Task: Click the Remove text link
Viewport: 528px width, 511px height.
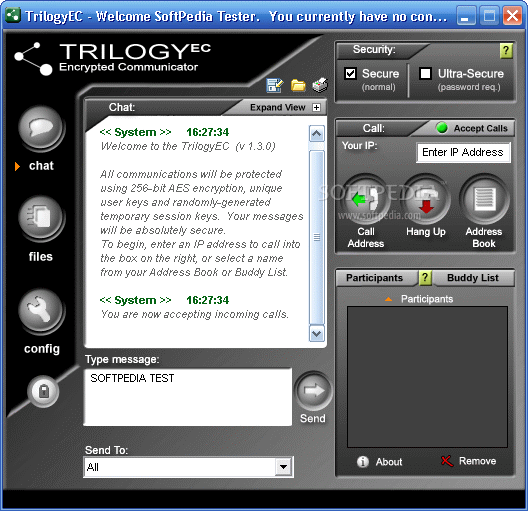Action: coord(477,461)
